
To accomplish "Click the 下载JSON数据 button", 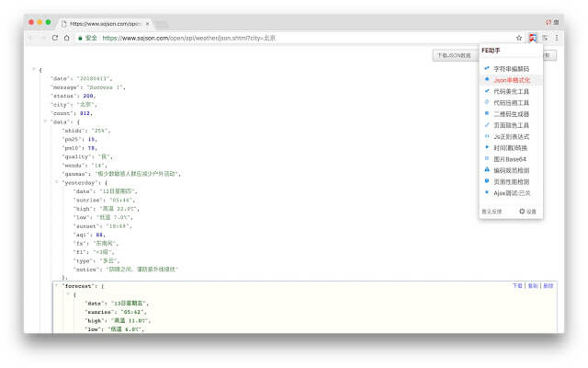I will pyautogui.click(x=454, y=55).
